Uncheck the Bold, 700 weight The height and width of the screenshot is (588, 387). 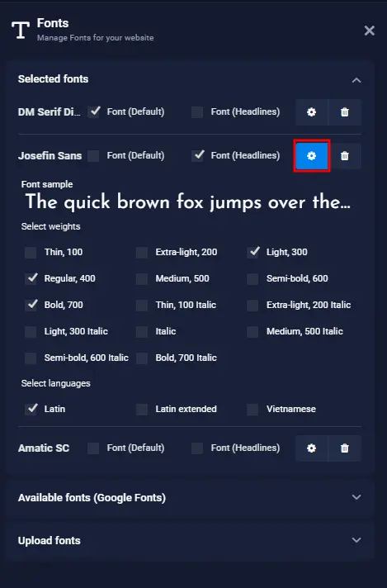(x=31, y=305)
